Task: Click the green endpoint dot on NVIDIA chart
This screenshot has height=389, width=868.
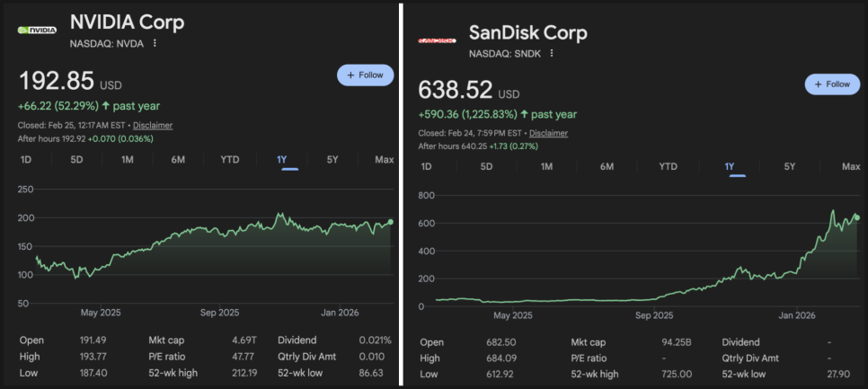Action: click(391, 221)
